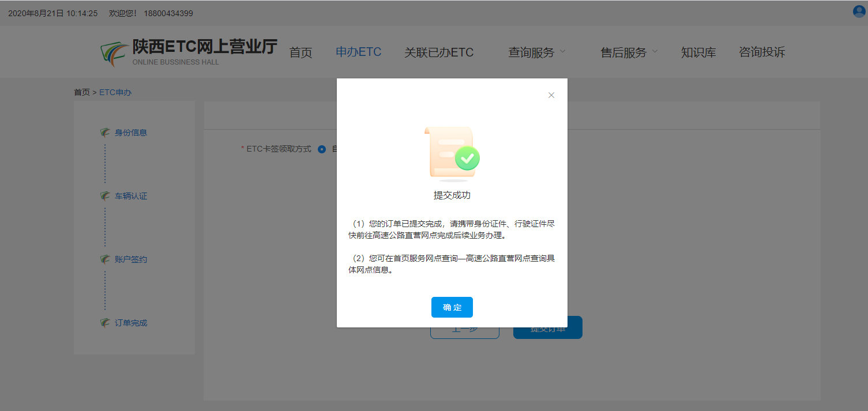Screen dimensions: 868x411
Task: Click the 账户签约 step icon
Action: pyautogui.click(x=104, y=259)
